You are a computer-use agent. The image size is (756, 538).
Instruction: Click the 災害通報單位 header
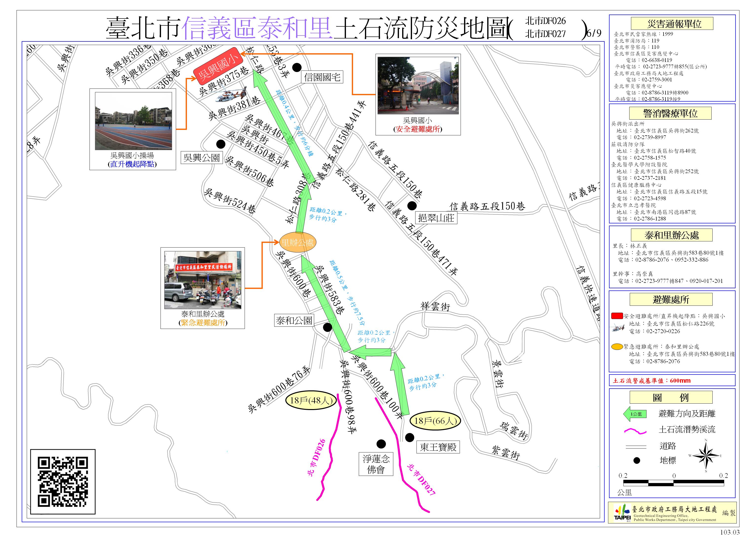[x=672, y=24]
